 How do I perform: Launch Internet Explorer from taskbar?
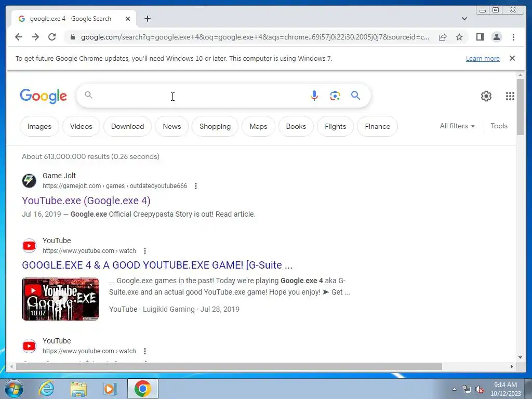[46, 389]
